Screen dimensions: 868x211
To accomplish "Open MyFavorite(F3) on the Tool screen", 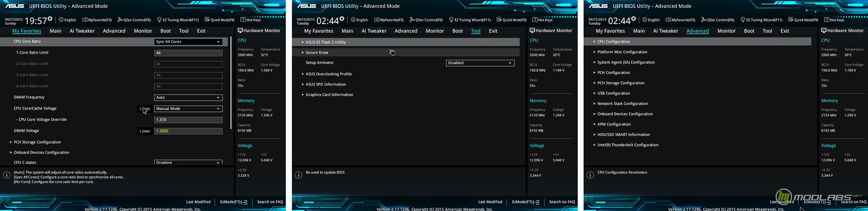I will click(389, 20).
